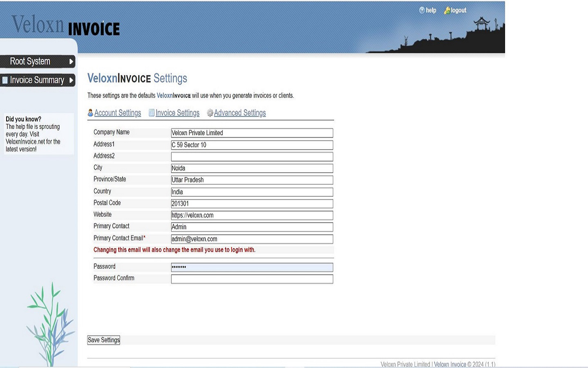
Task: Click the Website URL input field
Action: (252, 215)
